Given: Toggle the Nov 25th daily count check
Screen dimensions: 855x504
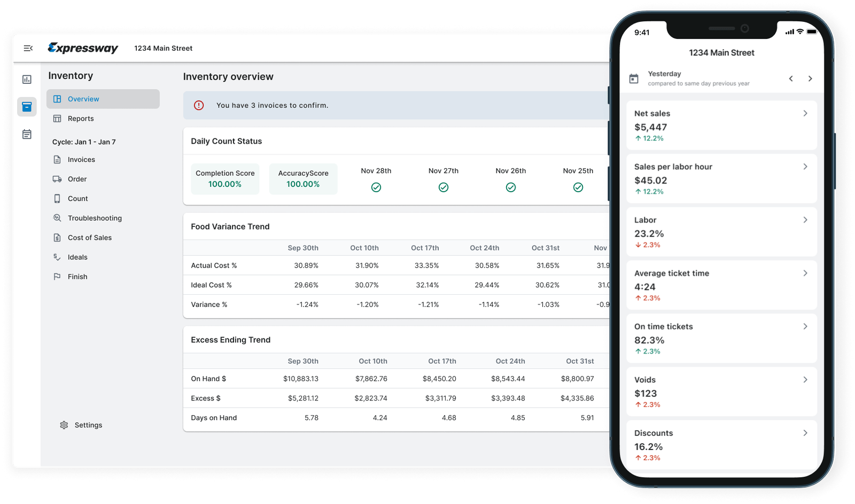Looking at the screenshot, I should click(578, 187).
